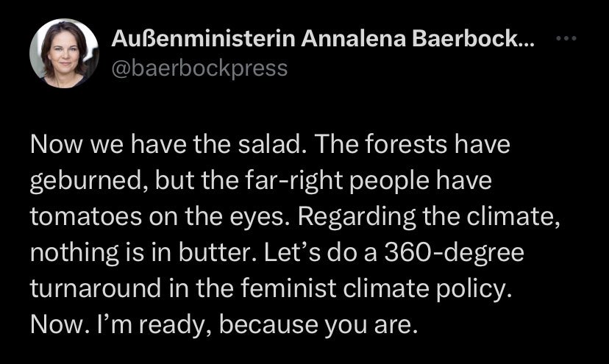Screen dimensions: 609x364
Task: Click the @baerbockpress handle
Action: click(199, 68)
